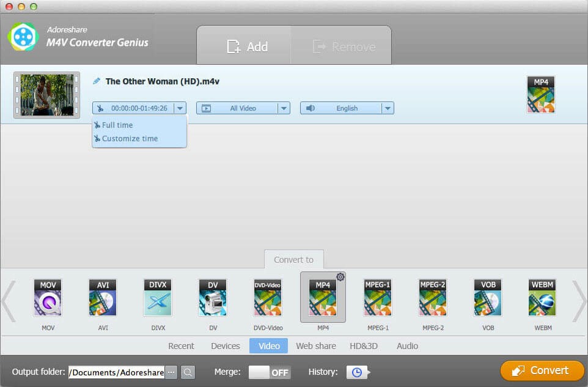Expand the trim time range dropdown arrow
The height and width of the screenshot is (387, 588).
coord(180,108)
